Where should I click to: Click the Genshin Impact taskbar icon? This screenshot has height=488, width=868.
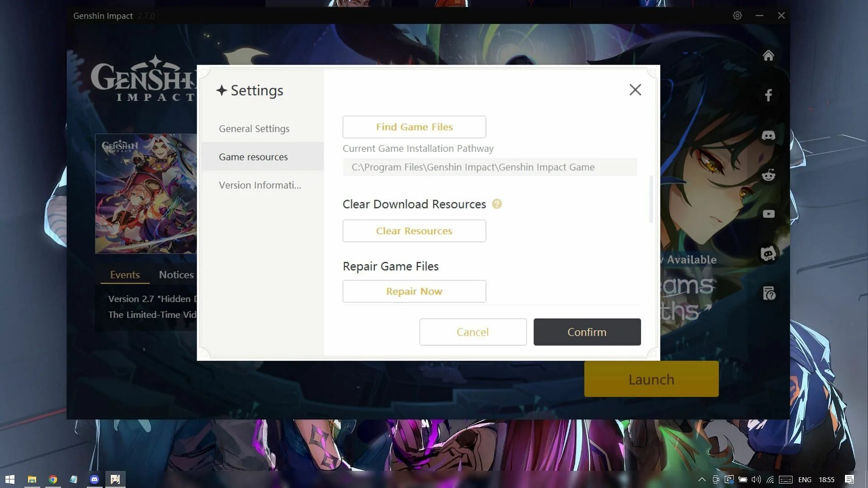[115, 479]
